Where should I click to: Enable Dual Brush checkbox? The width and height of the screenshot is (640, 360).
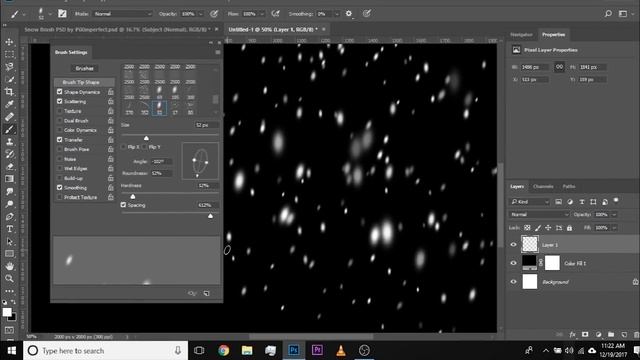(60, 121)
